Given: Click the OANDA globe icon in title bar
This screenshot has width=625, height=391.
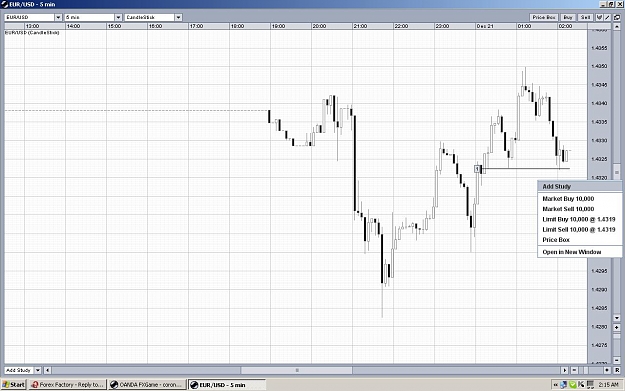Looking at the screenshot, I should point(4,4).
